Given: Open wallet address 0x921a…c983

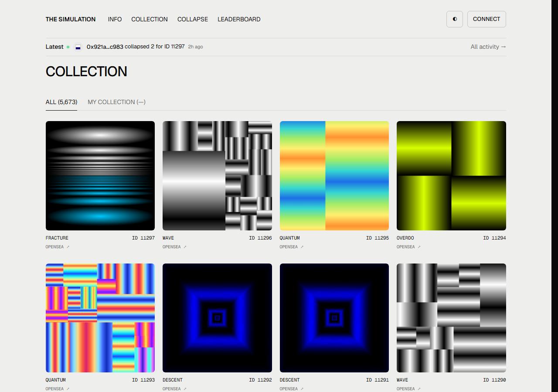Looking at the screenshot, I should [105, 47].
